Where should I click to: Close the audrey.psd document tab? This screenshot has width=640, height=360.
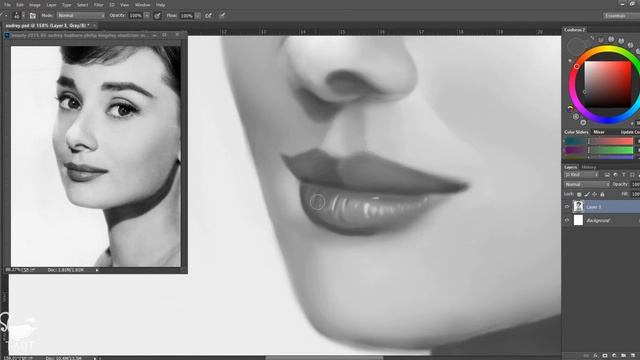(x=94, y=25)
